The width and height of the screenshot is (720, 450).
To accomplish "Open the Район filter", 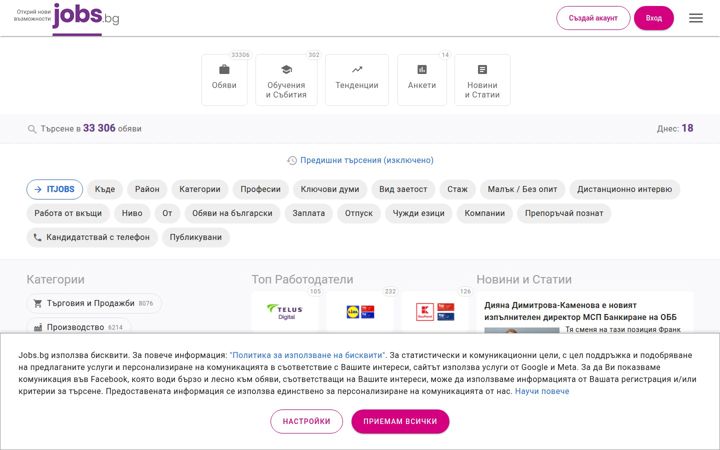I will [x=147, y=189].
